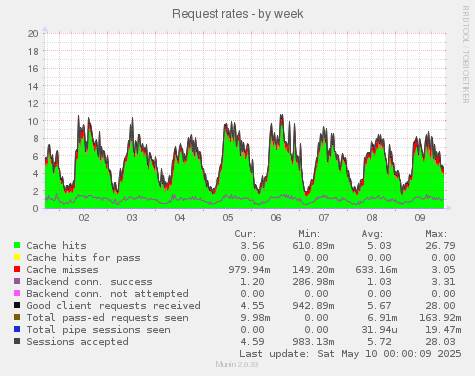Click Total pass-ed requests maximum 163.92m

click(x=440, y=318)
